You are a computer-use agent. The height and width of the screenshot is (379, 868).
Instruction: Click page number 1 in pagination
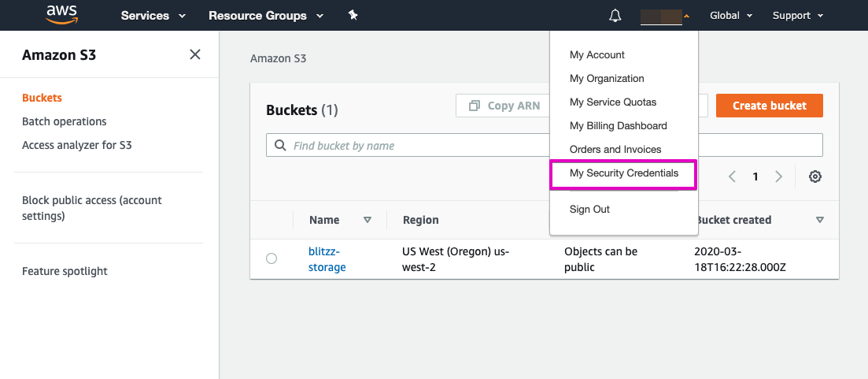(755, 176)
